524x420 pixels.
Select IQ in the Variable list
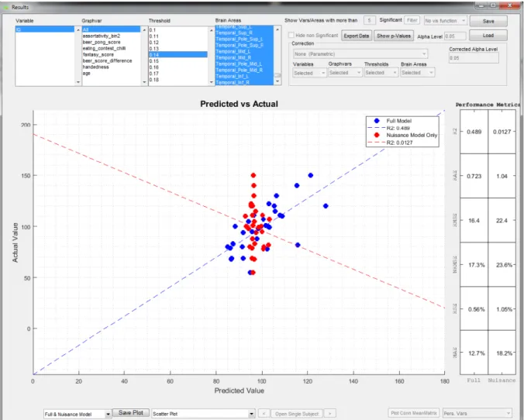point(45,29)
